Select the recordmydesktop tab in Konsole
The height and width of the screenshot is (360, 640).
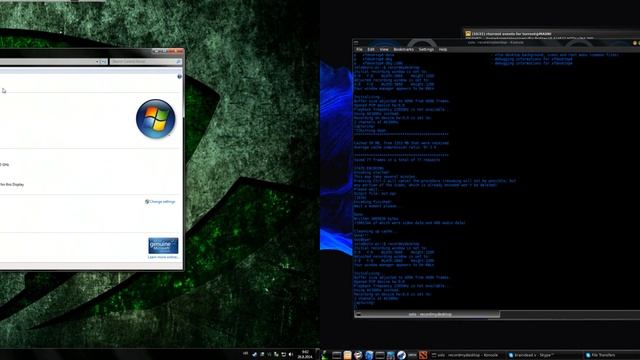coord(427,314)
